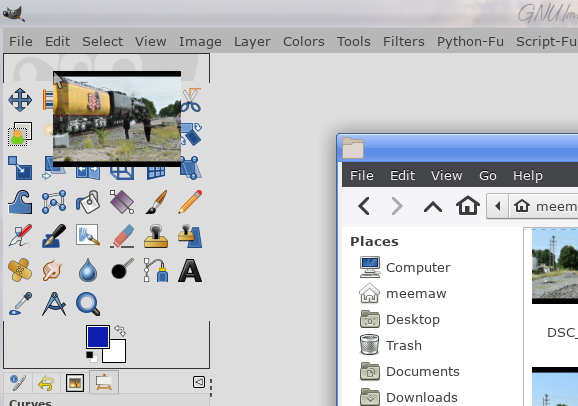Go to parent folder in file manager
578x406 pixels.
point(433,207)
